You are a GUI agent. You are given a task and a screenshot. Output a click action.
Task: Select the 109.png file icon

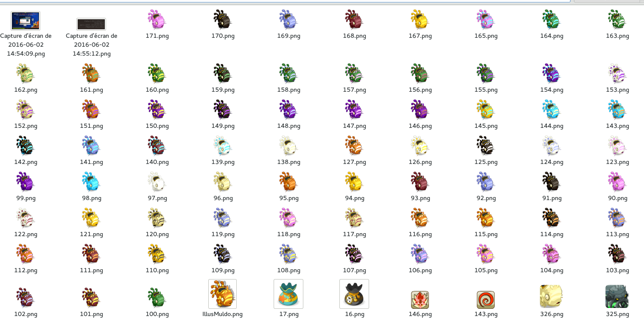coord(223,254)
